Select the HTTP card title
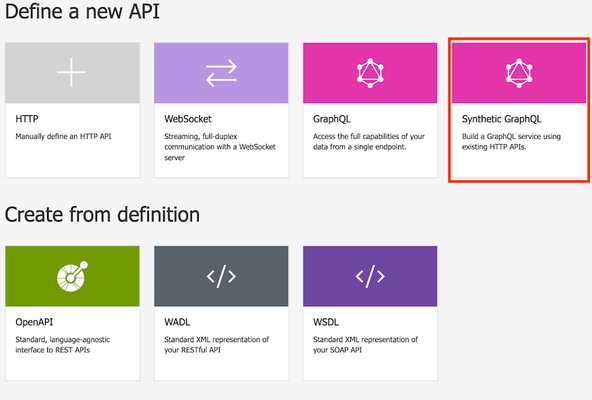 (x=27, y=119)
